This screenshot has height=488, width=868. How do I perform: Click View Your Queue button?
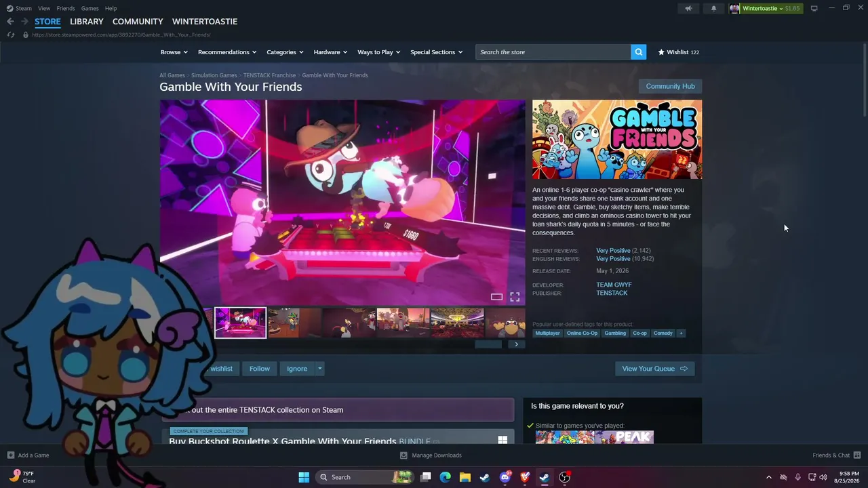pos(654,369)
